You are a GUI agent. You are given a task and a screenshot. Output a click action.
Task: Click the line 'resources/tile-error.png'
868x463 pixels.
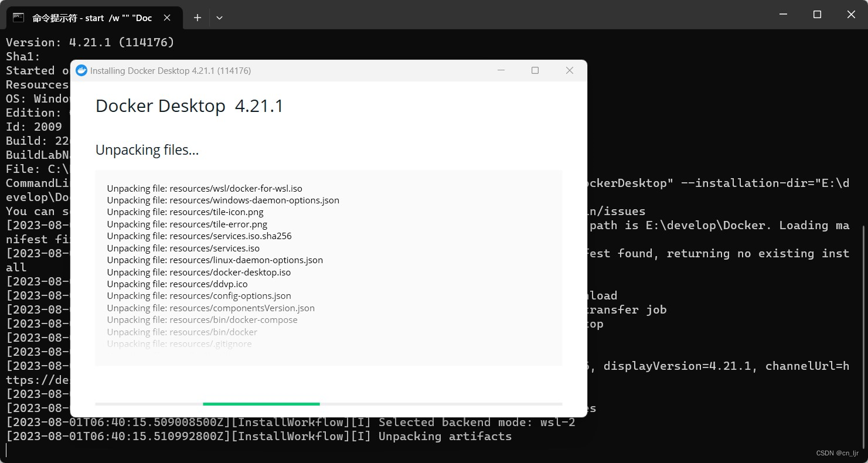pos(187,224)
